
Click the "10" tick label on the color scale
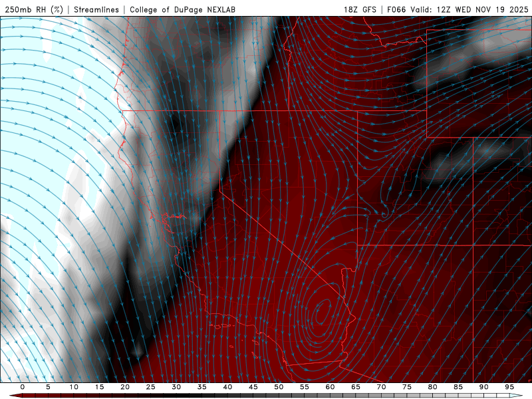click(74, 387)
